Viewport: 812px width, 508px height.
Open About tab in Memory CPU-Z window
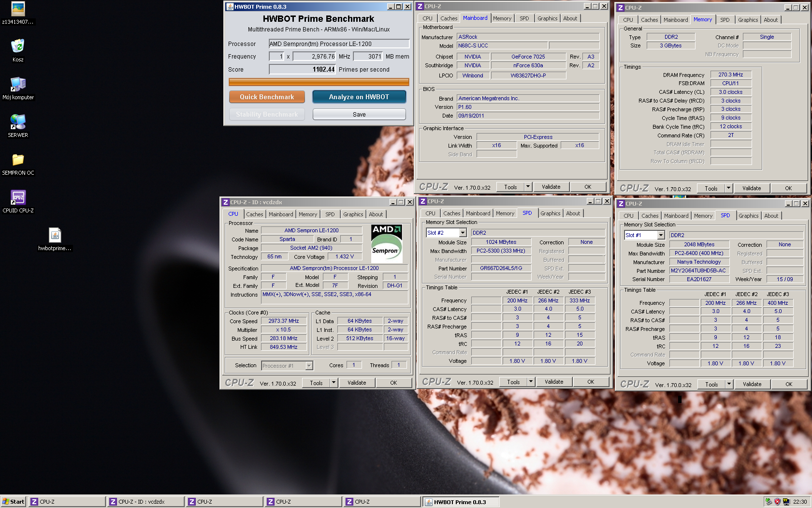771,20
